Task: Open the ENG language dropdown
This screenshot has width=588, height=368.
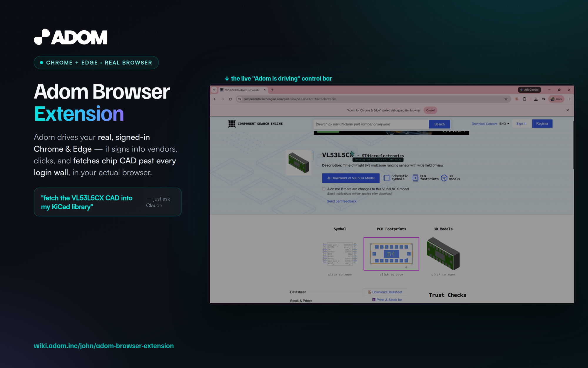Action: pos(504,124)
